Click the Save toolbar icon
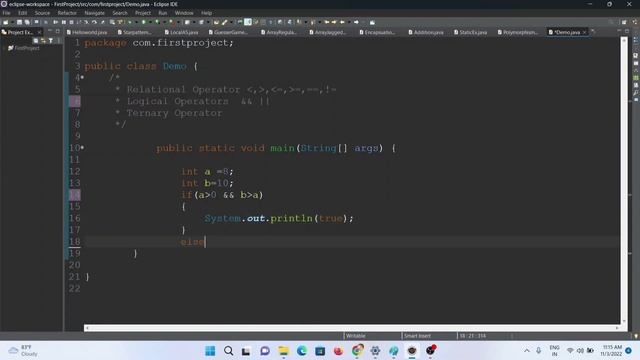The height and width of the screenshot is (360, 640). (19, 22)
